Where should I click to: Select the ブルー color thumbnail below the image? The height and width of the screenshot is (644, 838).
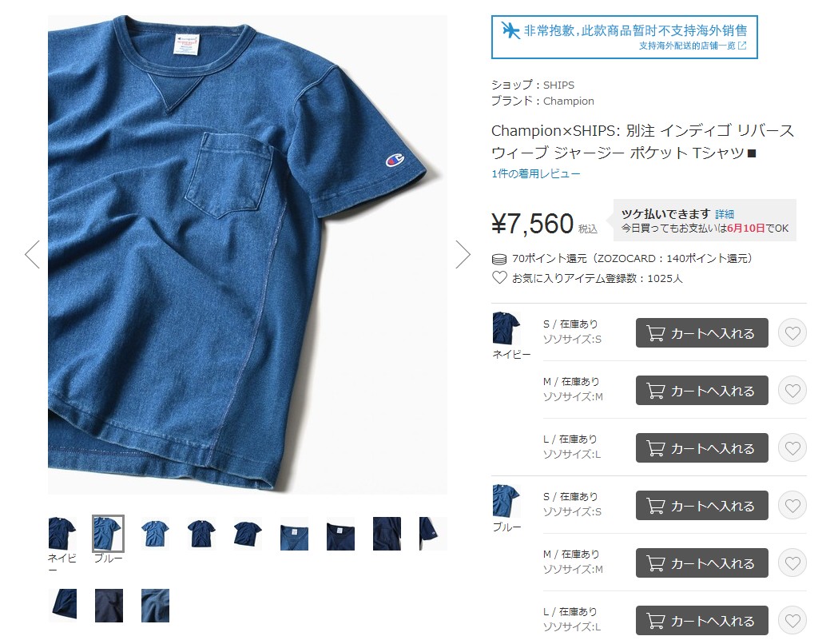[x=109, y=534]
